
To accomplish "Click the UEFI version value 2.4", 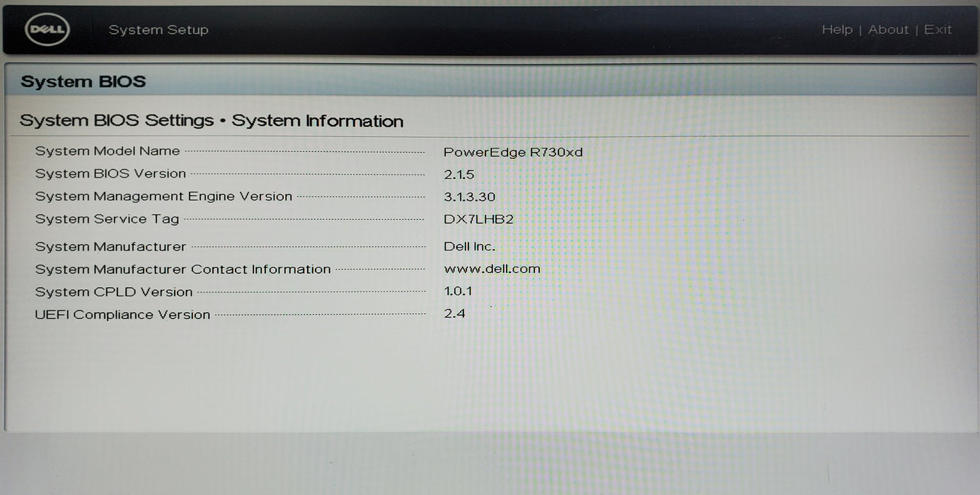I will coord(454,313).
